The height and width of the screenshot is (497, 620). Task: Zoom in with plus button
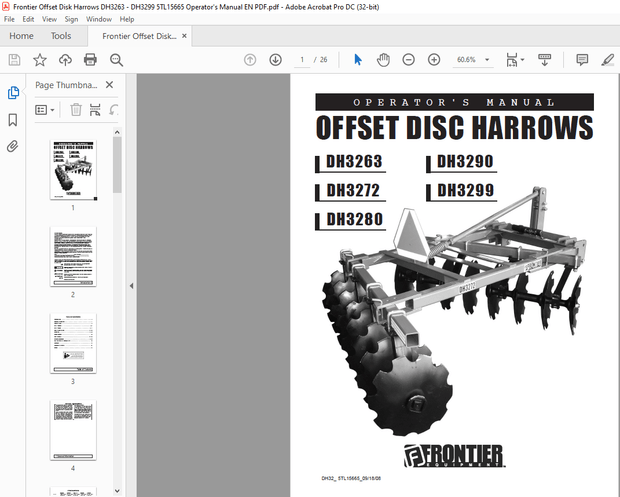pyautogui.click(x=434, y=60)
